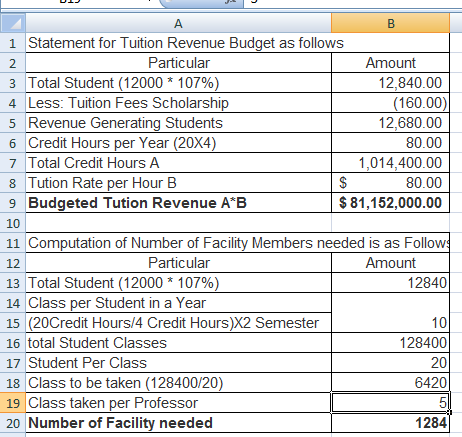Click the Number of Facility needed cell
The image size is (462, 437).
click(x=178, y=423)
